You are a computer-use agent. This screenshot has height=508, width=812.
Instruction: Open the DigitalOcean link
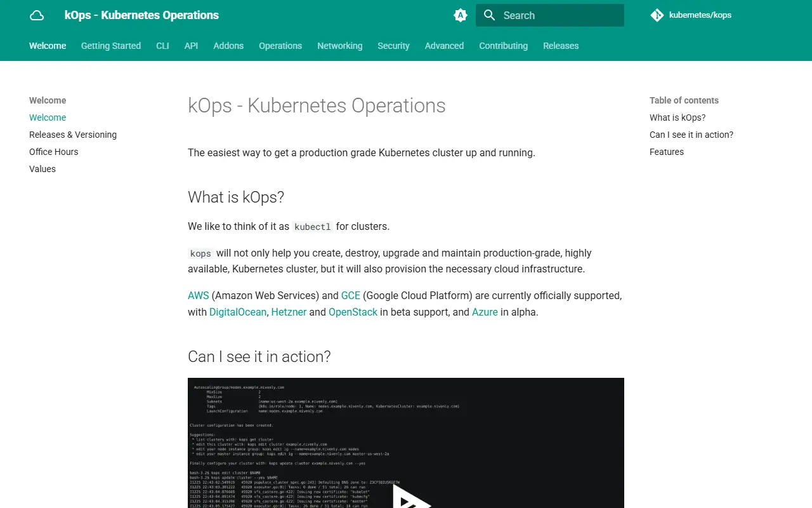coord(238,312)
